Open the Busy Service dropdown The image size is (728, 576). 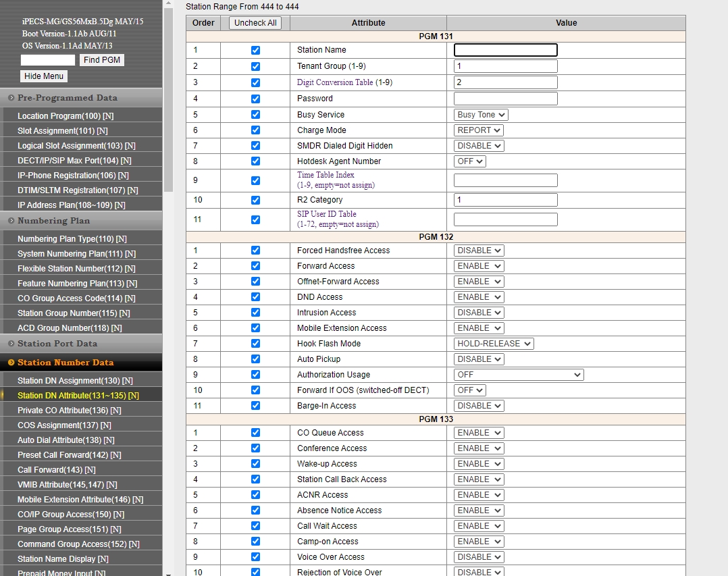click(481, 115)
